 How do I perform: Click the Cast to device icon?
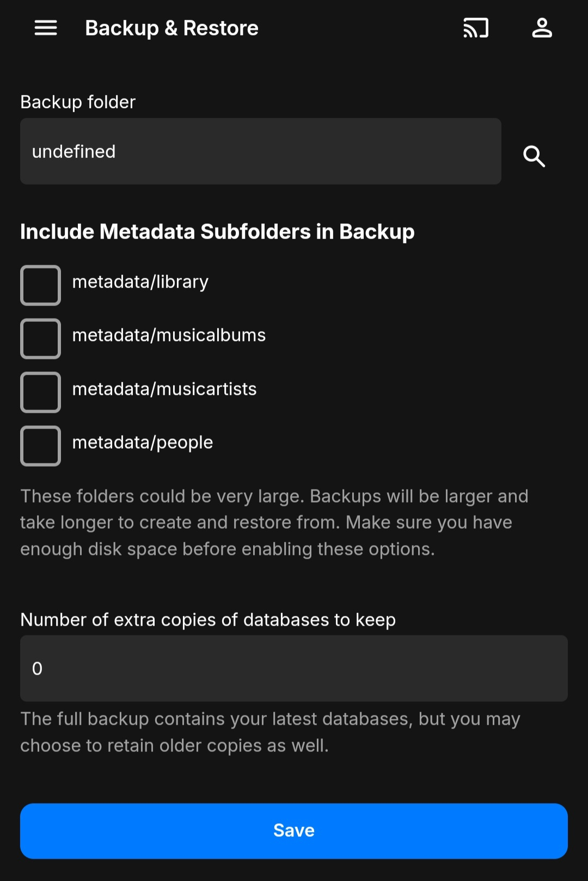(x=475, y=28)
